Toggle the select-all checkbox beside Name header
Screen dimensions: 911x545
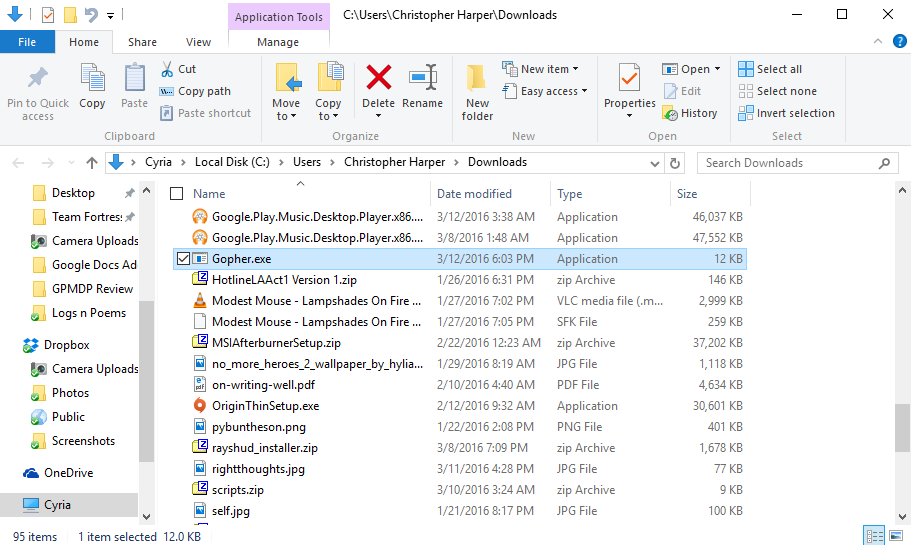177,193
